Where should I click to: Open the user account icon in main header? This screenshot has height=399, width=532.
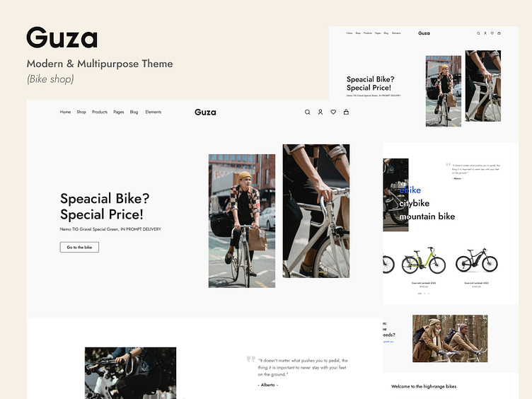pos(320,112)
